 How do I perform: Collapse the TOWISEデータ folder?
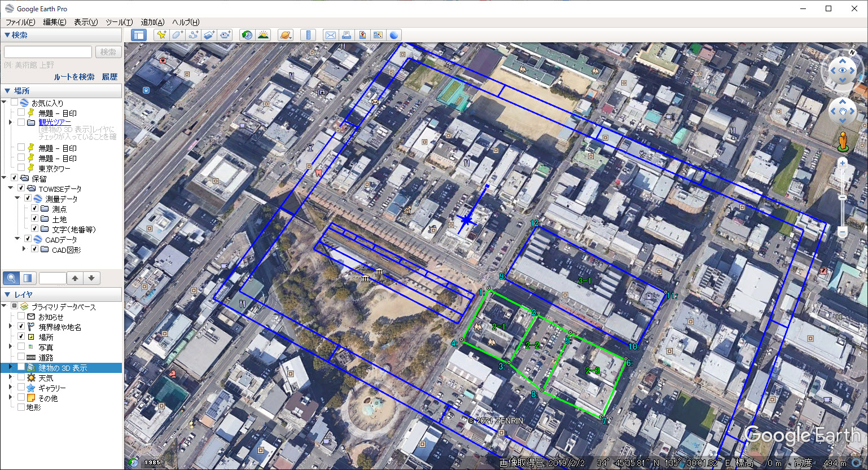[10, 188]
